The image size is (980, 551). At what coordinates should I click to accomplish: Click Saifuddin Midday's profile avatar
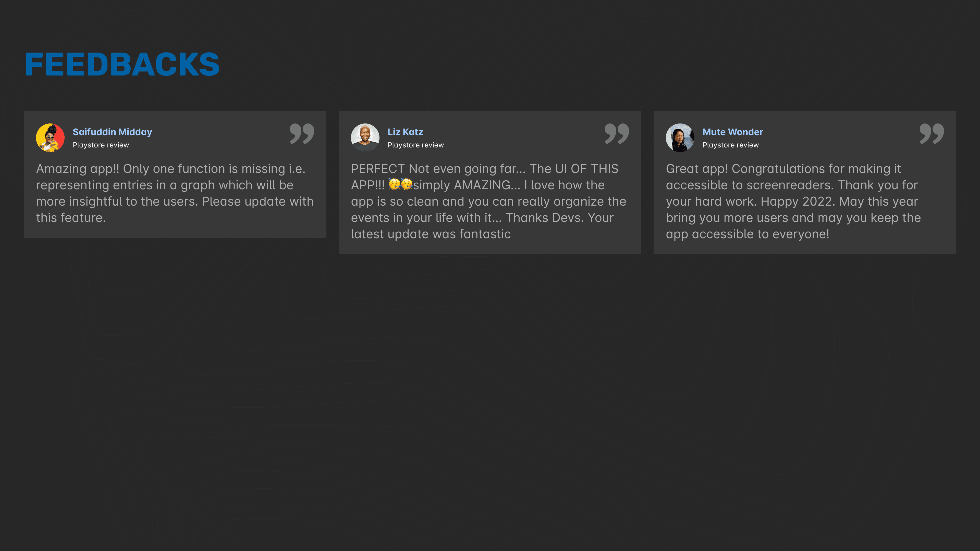point(50,138)
